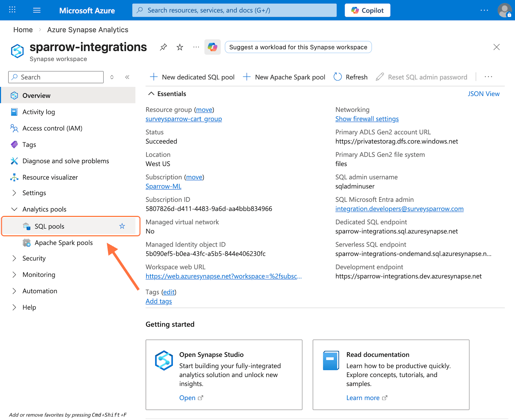Image resolution: width=515 pixels, height=420 pixels.
Task: Open the JSON View link
Action: [x=483, y=94]
